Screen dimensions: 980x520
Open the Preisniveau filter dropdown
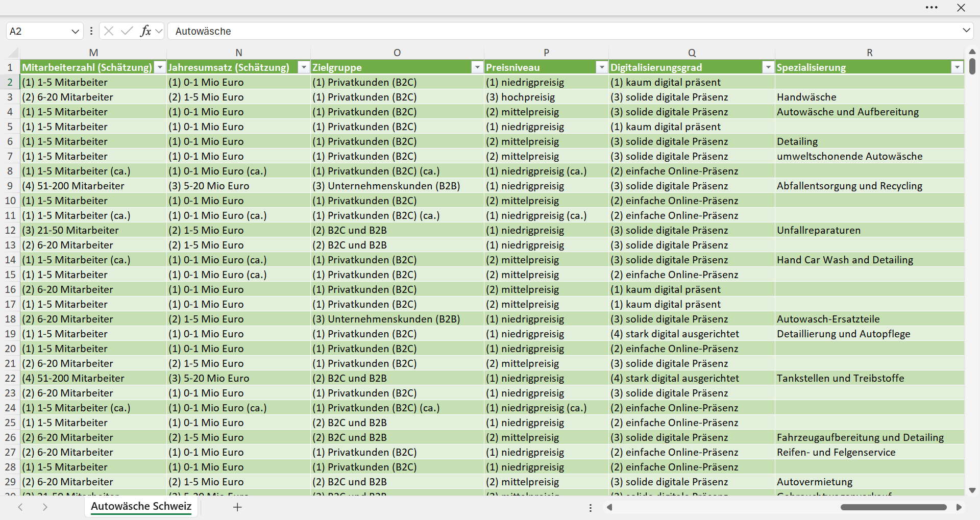602,67
